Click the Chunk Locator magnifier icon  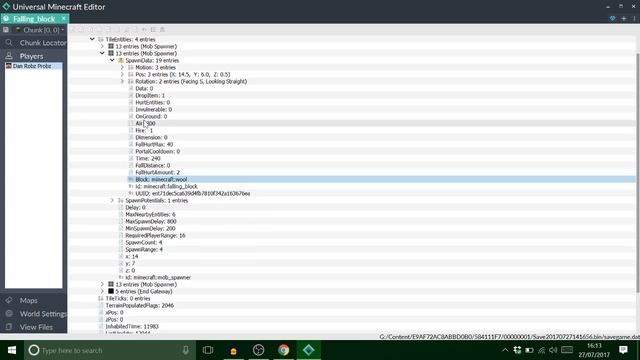tap(9, 43)
